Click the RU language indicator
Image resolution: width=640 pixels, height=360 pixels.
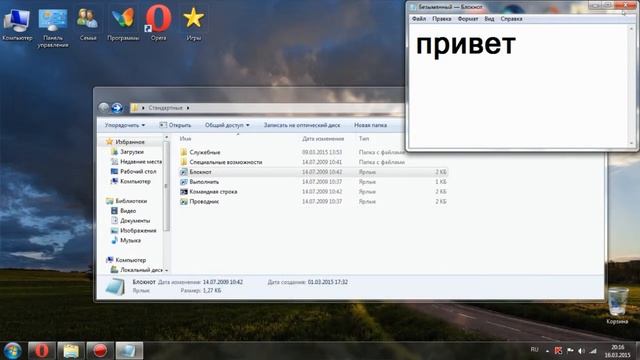click(534, 350)
